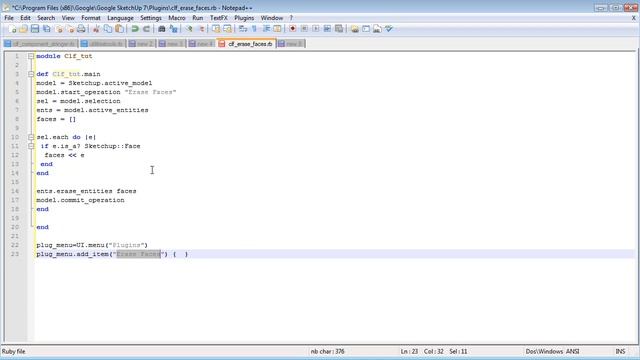
Task: Click the 'Ruby file' status bar entry
Action: coord(14,351)
